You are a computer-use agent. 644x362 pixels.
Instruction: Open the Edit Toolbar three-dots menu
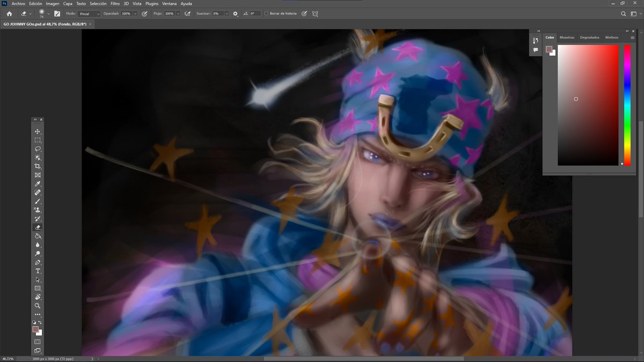pos(38,314)
